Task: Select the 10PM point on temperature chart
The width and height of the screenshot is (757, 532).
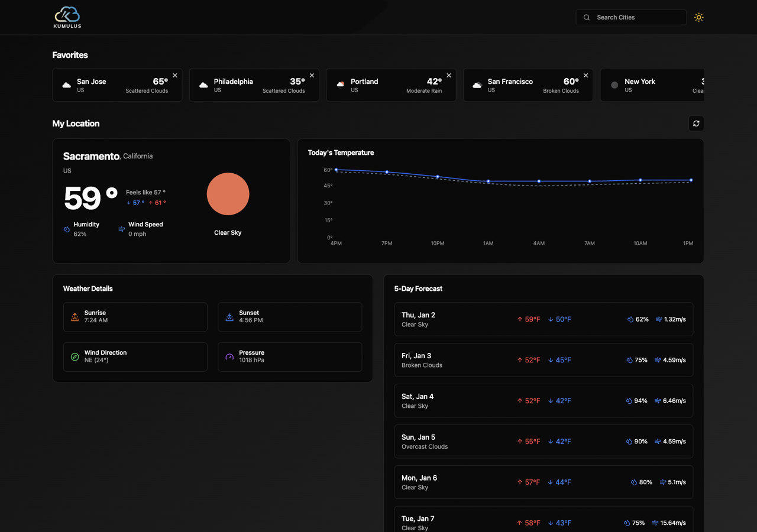Action: click(x=438, y=177)
